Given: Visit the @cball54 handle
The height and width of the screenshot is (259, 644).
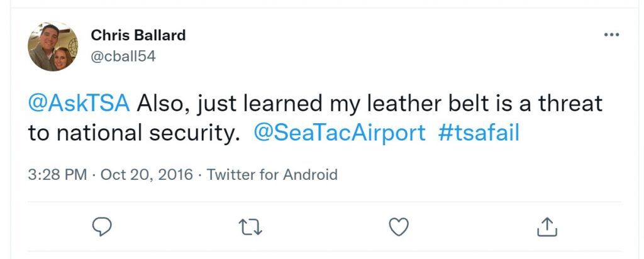Looking at the screenshot, I should [123, 56].
